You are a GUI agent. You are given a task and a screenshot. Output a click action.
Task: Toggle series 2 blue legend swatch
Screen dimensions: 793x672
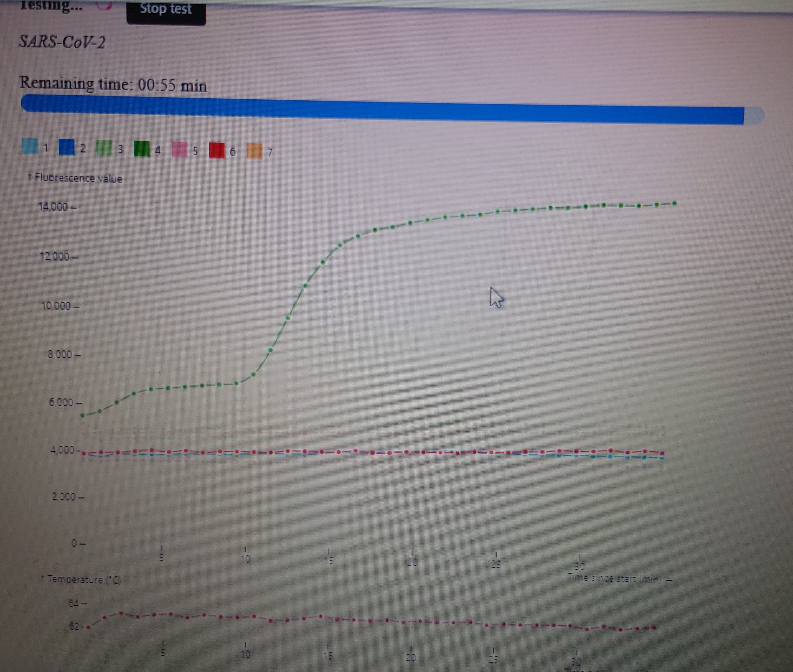[67, 147]
